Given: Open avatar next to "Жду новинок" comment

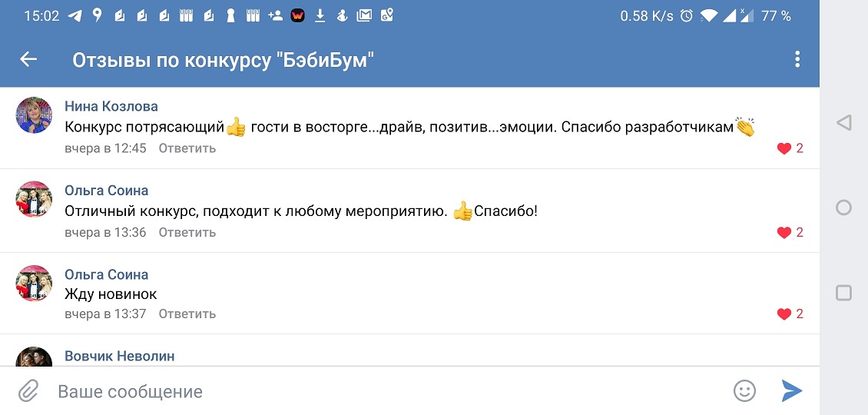Looking at the screenshot, I should click(35, 284).
